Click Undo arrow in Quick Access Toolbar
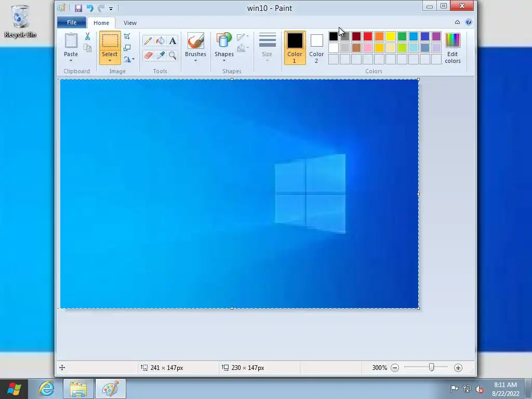 pos(89,8)
